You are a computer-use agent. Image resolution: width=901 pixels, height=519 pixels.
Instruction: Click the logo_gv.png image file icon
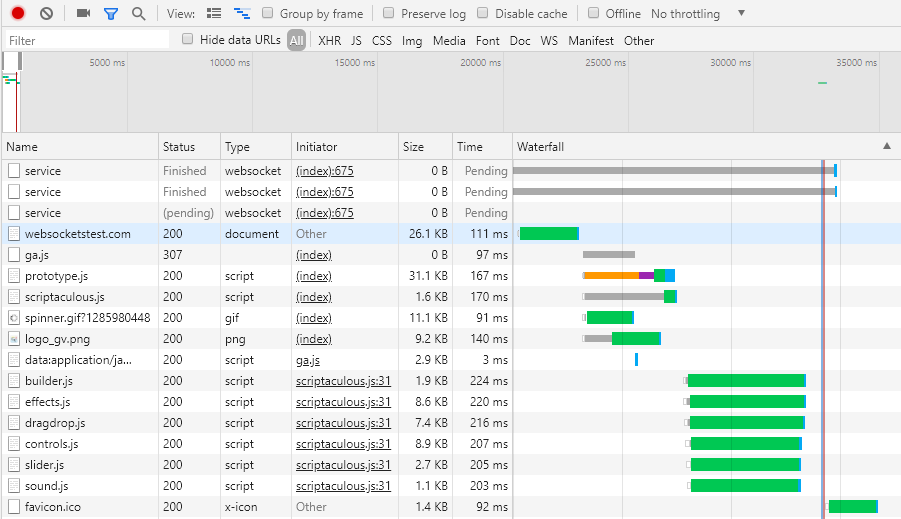click(x=14, y=339)
